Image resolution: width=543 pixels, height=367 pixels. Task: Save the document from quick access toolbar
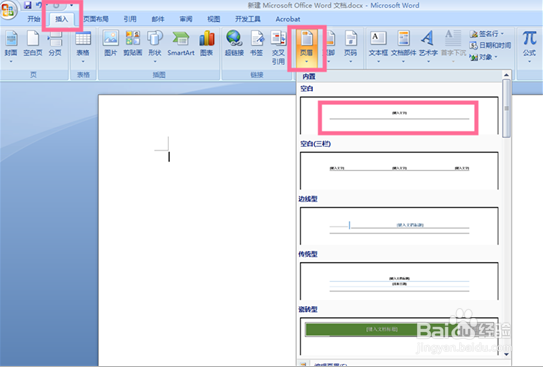click(x=27, y=5)
